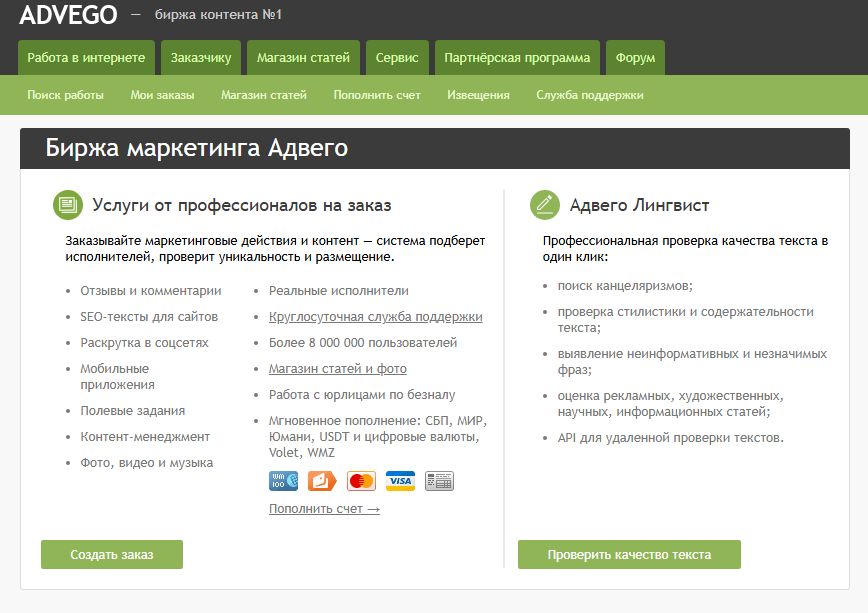Click the проверка стилистики и содержательности item
Viewport: 868px width, 613px height.
coord(685,320)
